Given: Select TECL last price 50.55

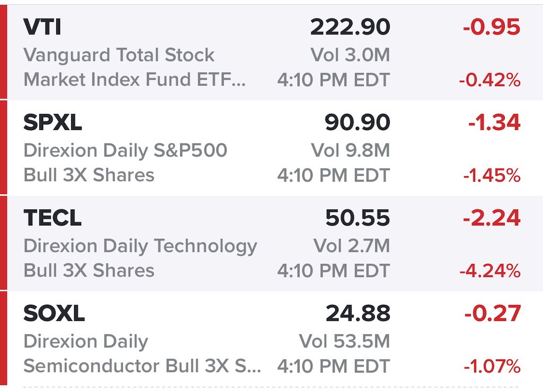Looking at the screenshot, I should click(358, 218).
